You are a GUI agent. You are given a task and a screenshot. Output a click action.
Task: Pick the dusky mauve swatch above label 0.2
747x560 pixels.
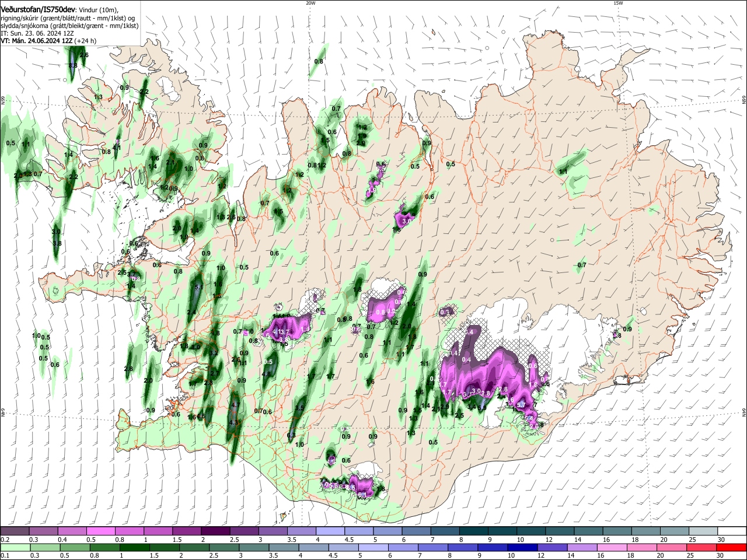(15, 531)
